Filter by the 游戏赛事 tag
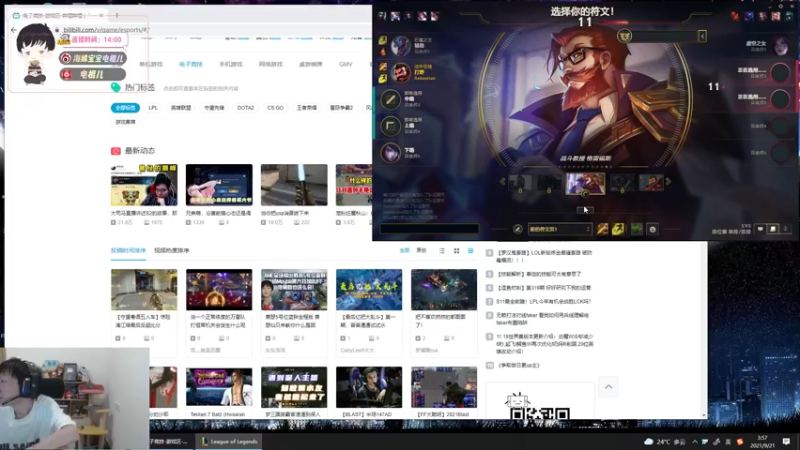This screenshot has height=450, width=800. click(126, 122)
